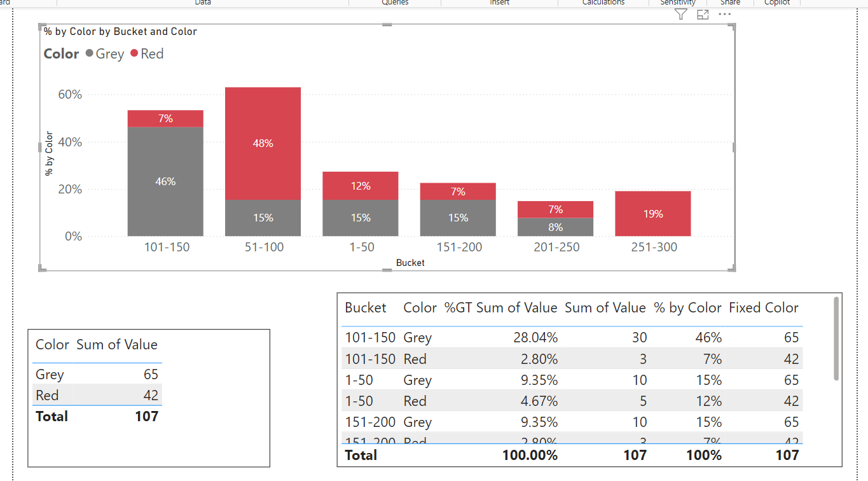Select the Grey legend item in chart
Viewport: 868px width, 481px height.
tap(105, 54)
